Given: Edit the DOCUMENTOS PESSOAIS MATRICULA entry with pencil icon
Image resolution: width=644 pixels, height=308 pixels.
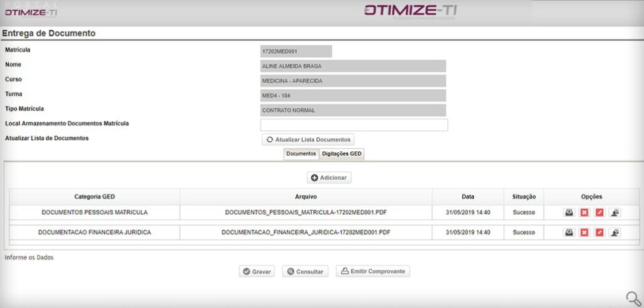Looking at the screenshot, I should [599, 212].
